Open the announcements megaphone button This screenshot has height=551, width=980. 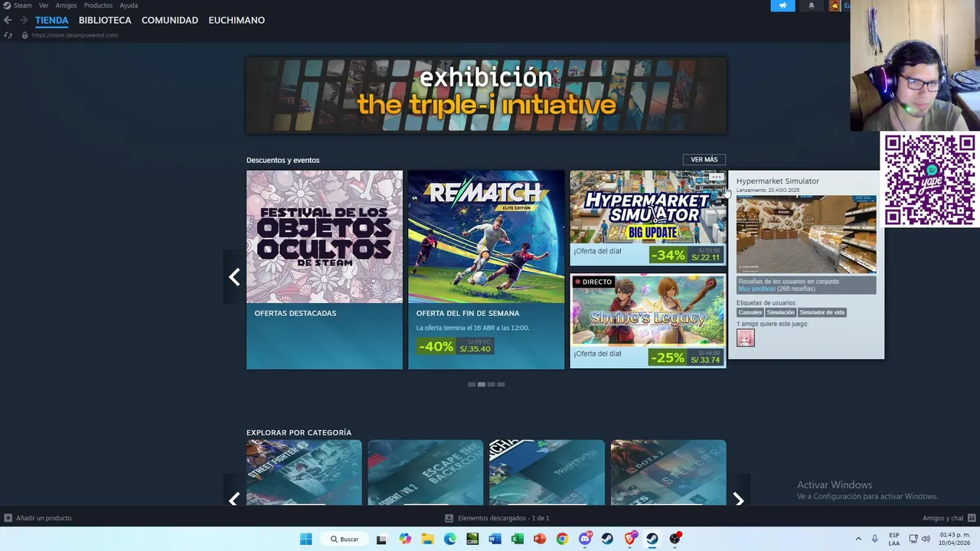tap(782, 5)
